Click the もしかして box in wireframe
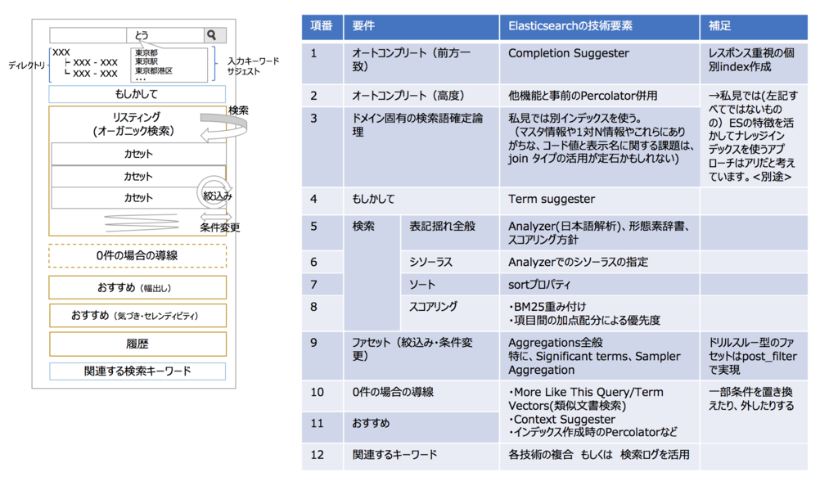This screenshot has height=504, width=838. (137, 94)
